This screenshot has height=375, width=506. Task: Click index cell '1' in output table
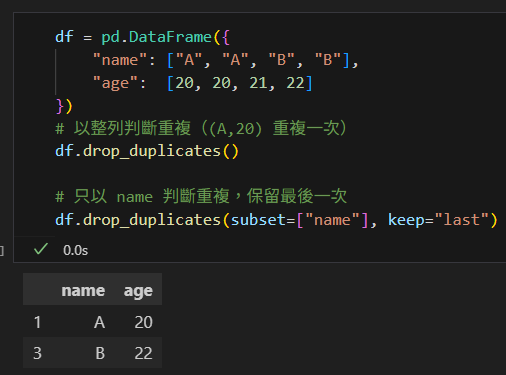37,322
